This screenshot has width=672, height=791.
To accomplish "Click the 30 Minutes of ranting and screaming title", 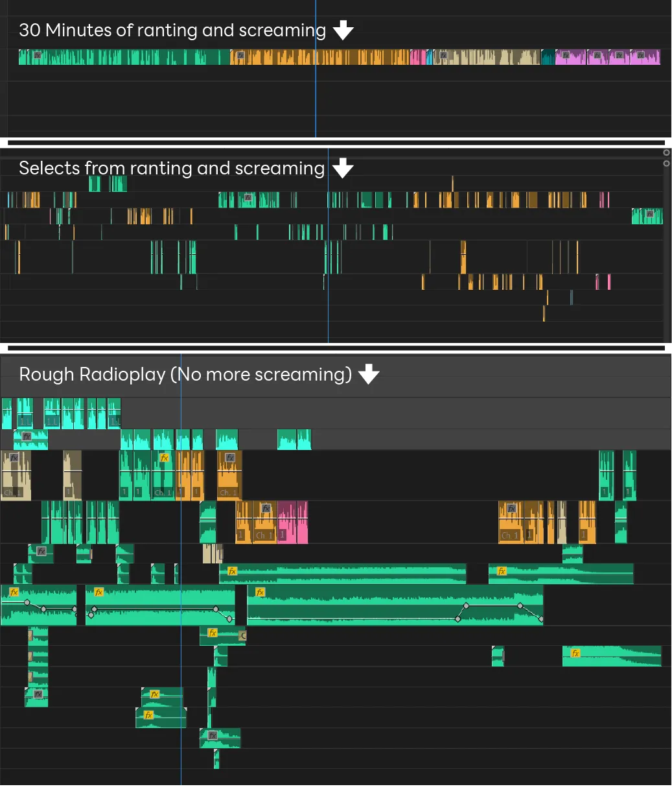I will [x=172, y=30].
